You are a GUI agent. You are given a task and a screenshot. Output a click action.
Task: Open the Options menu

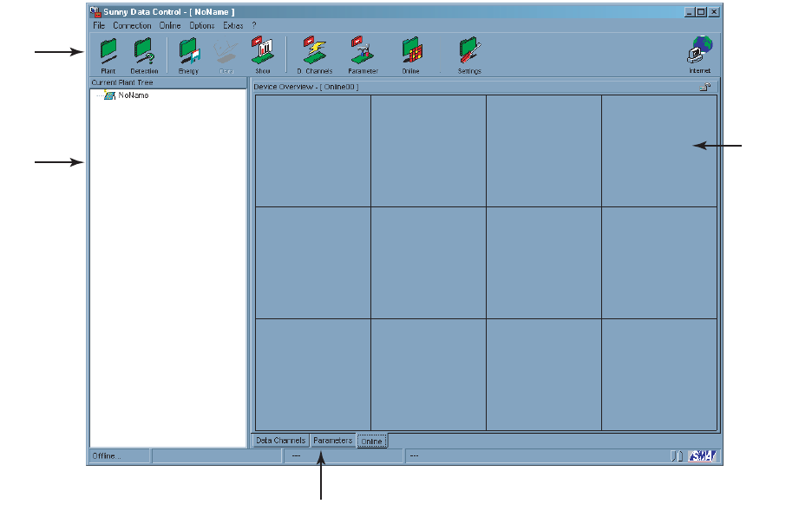tap(202, 25)
